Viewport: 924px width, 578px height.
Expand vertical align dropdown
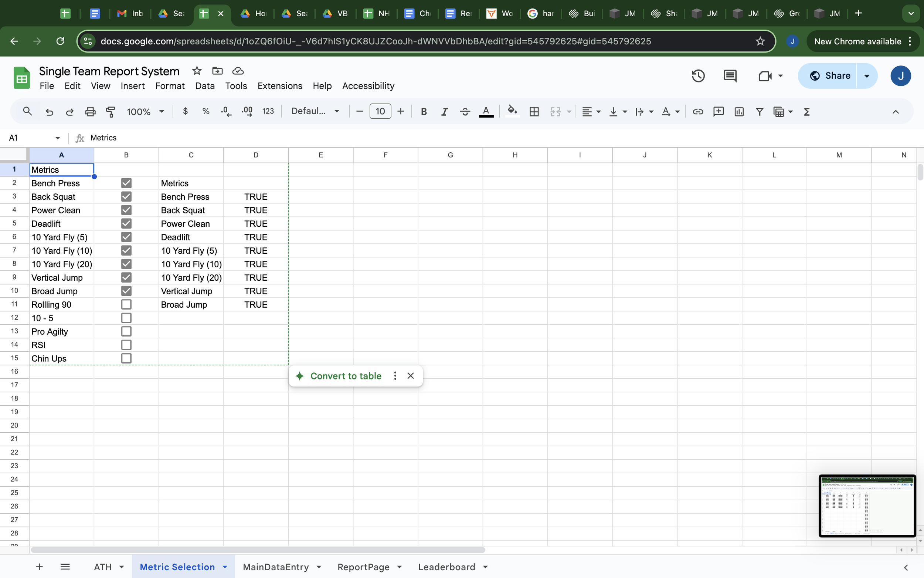click(x=625, y=112)
